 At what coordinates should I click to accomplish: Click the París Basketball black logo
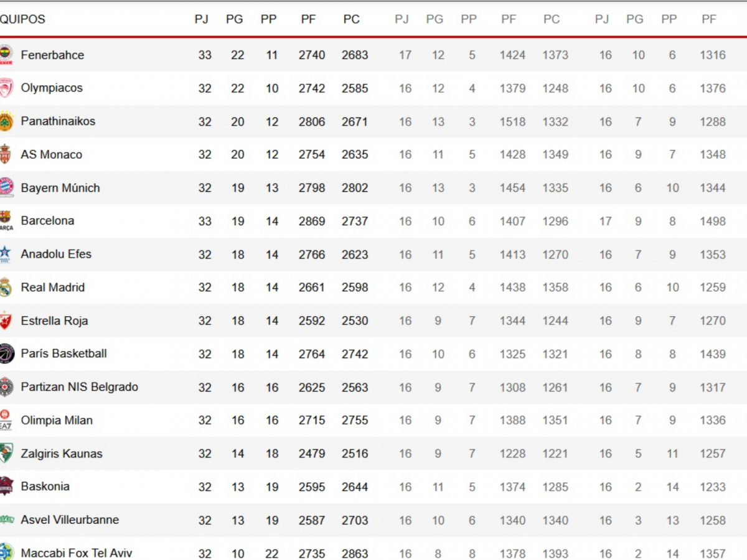pos(6,353)
